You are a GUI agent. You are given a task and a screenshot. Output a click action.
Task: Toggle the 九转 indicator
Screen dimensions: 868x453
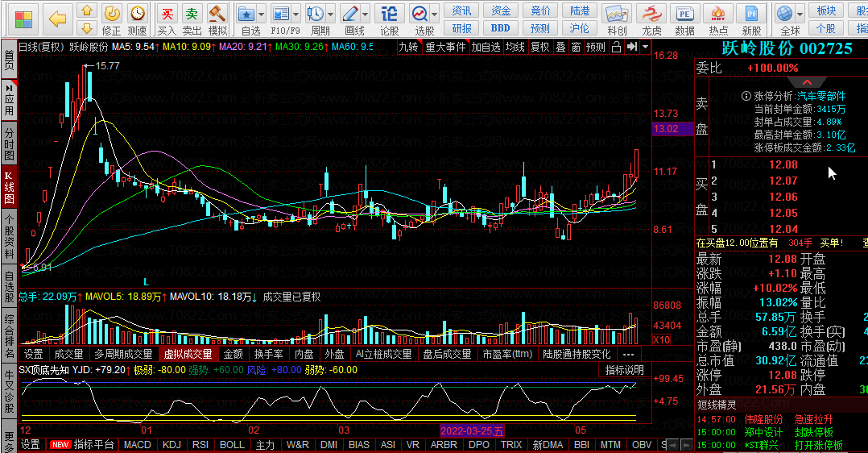tap(409, 47)
